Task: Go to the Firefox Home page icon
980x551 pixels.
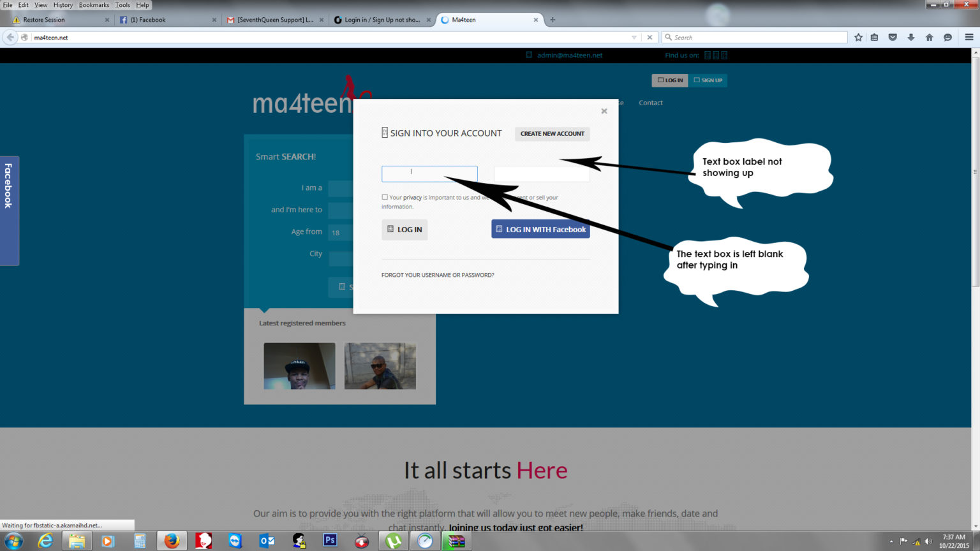Action: click(x=929, y=38)
